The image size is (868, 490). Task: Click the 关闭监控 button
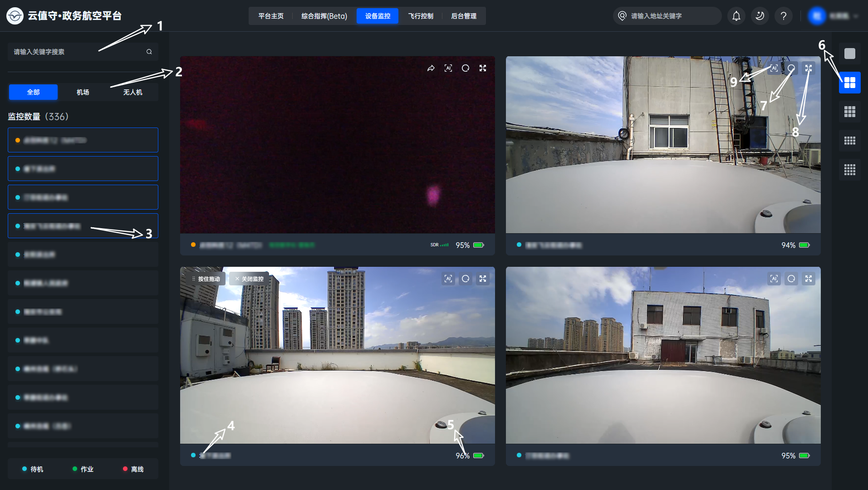tap(249, 279)
